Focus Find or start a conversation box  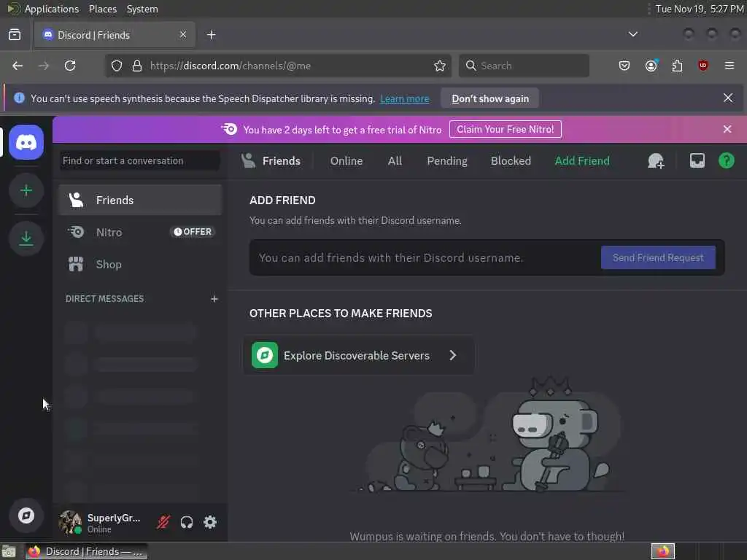tap(140, 160)
